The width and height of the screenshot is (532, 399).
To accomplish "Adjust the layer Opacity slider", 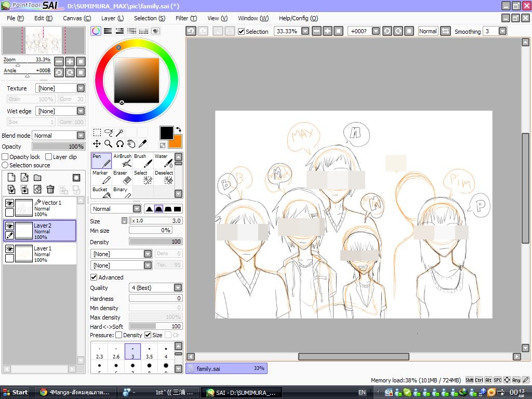I will tap(58, 147).
